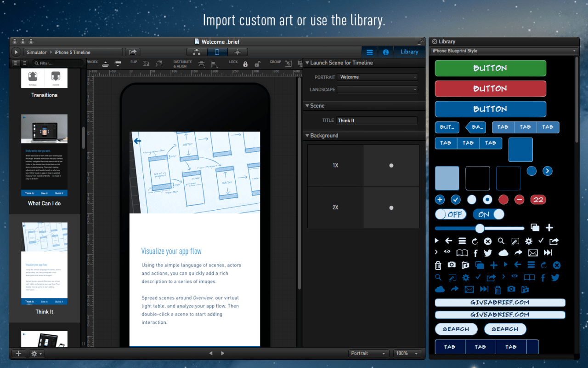Collapse the Background section triangle

coord(307,136)
